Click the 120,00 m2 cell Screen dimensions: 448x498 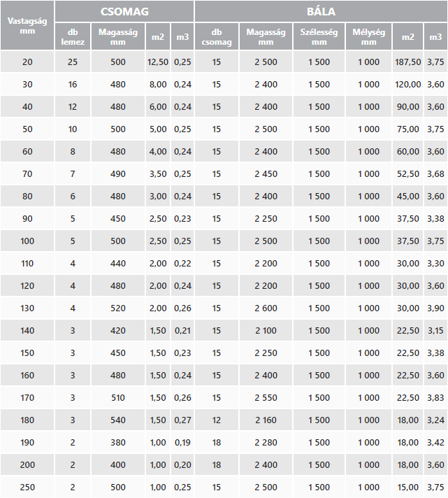tap(408, 85)
